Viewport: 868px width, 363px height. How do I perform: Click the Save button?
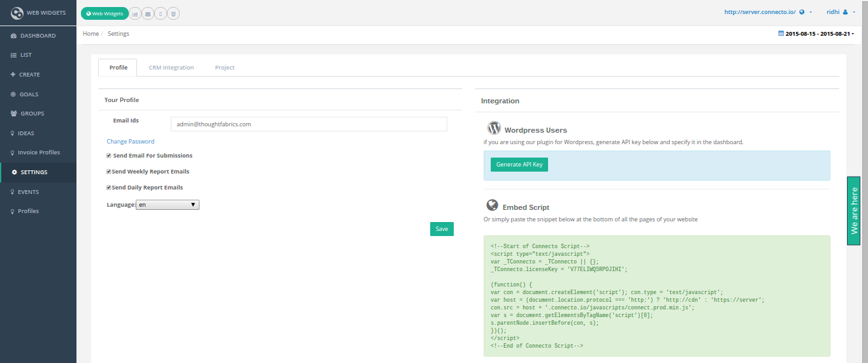pos(442,229)
